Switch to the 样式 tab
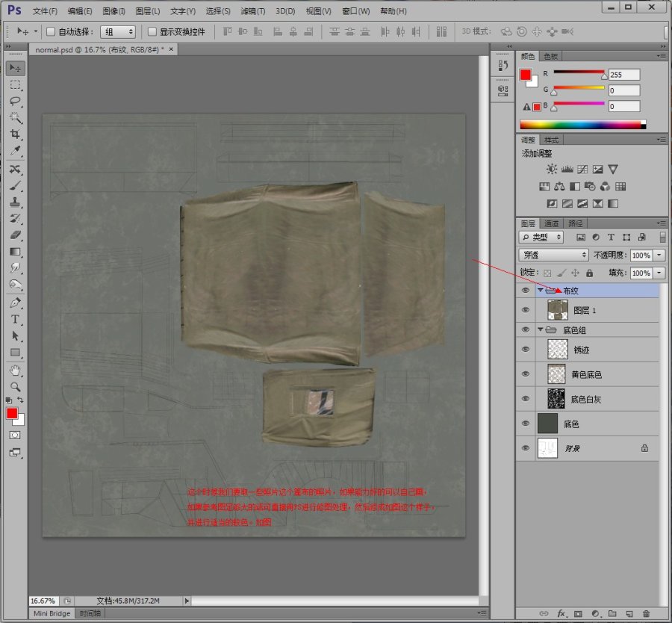This screenshot has width=672, height=623. tap(551, 140)
